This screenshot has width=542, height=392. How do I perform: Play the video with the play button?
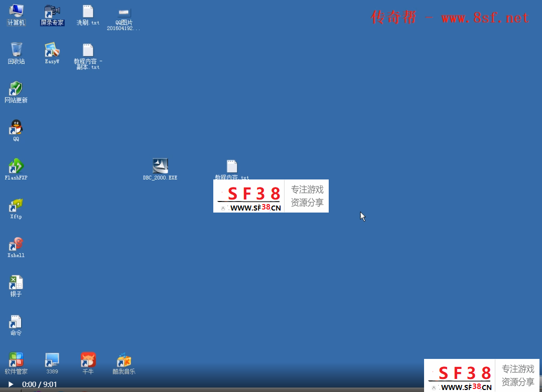click(x=11, y=384)
